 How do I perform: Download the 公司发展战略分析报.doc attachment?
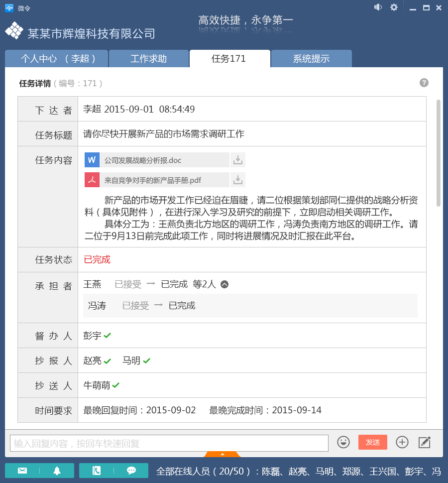point(238,160)
